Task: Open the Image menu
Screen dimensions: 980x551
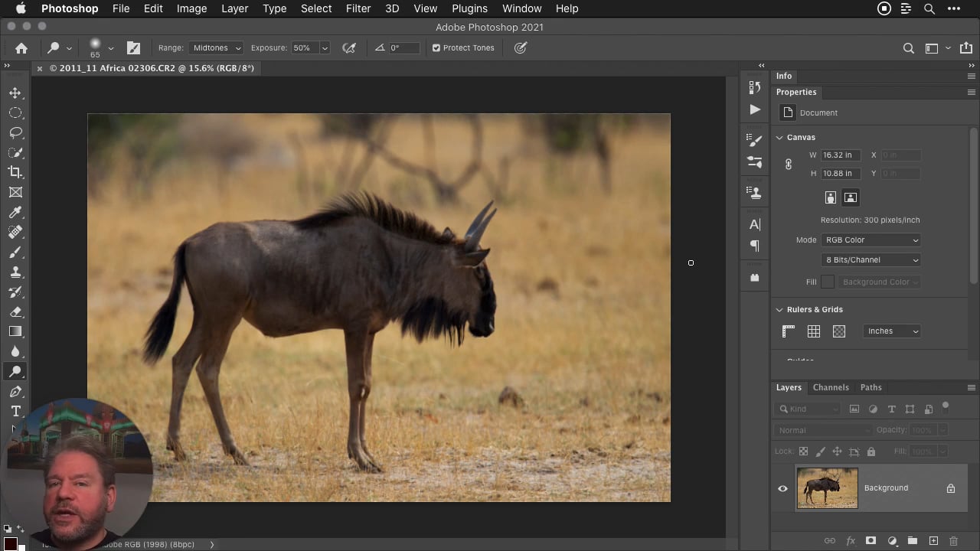Action: point(191,8)
